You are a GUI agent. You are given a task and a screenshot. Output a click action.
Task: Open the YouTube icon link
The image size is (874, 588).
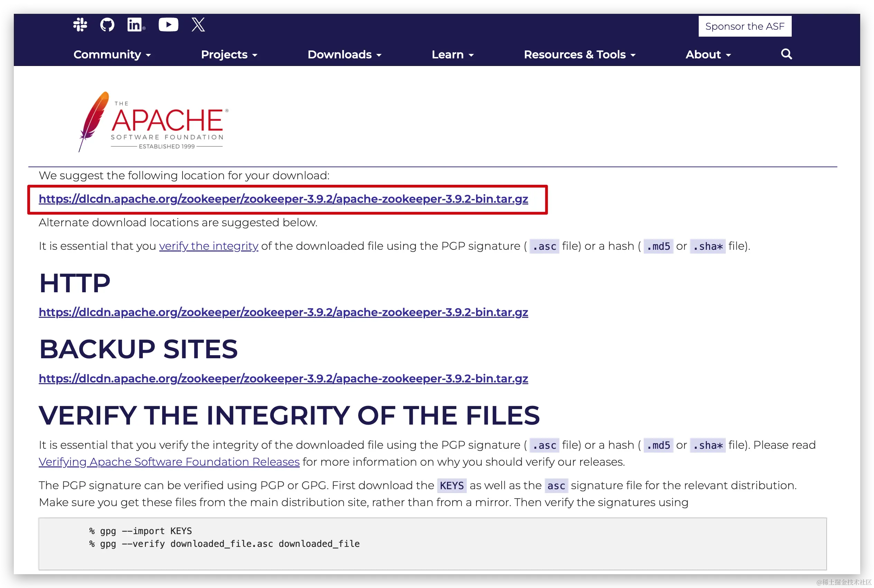coord(168,25)
